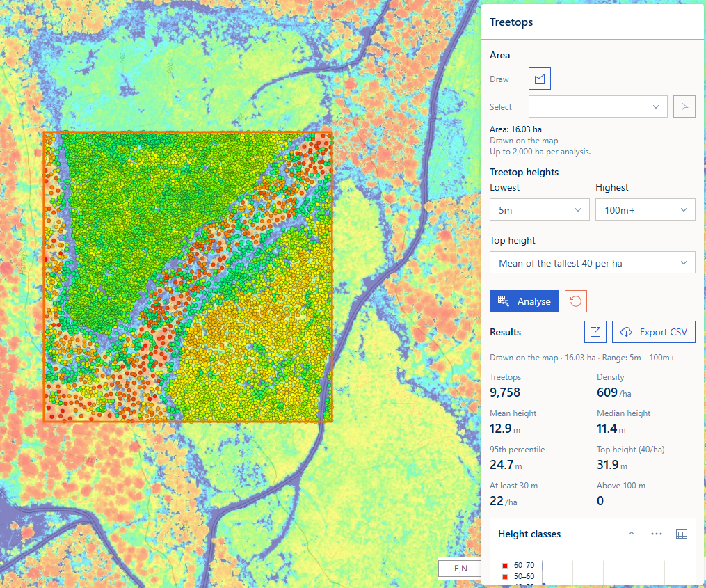Open the Select area dropdown
This screenshot has width=706, height=588.
coord(598,106)
